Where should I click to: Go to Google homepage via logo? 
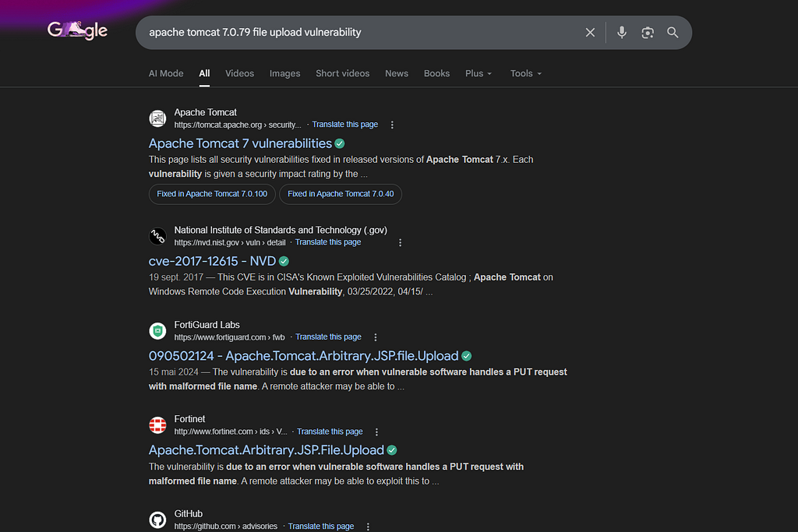(77, 30)
